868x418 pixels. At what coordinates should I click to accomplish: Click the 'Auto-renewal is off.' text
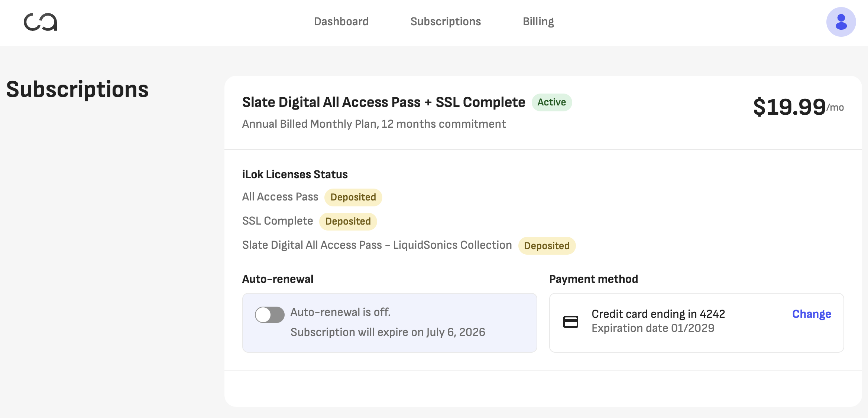[x=340, y=312]
